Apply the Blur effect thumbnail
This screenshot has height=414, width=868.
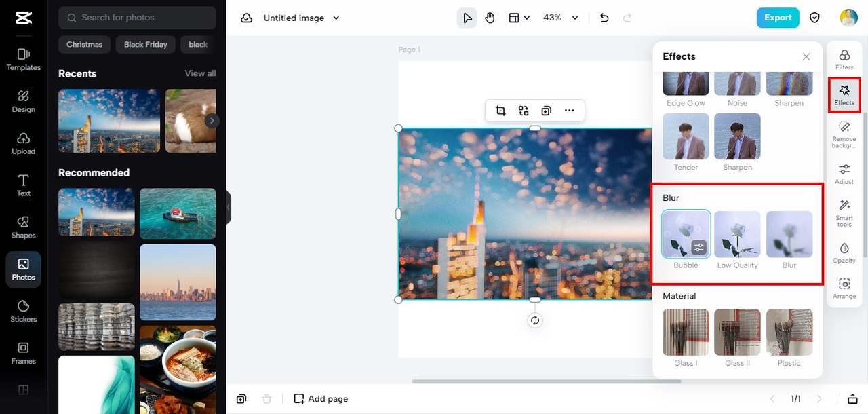click(x=789, y=234)
